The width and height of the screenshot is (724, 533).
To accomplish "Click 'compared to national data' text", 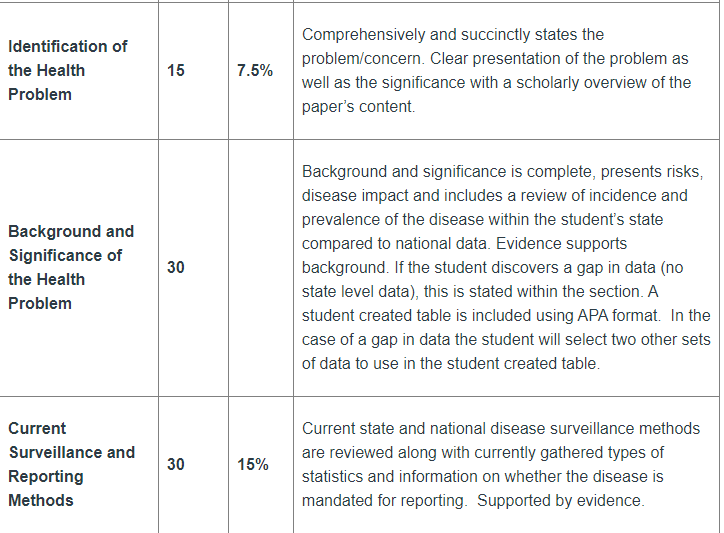I will pyautogui.click(x=396, y=243).
